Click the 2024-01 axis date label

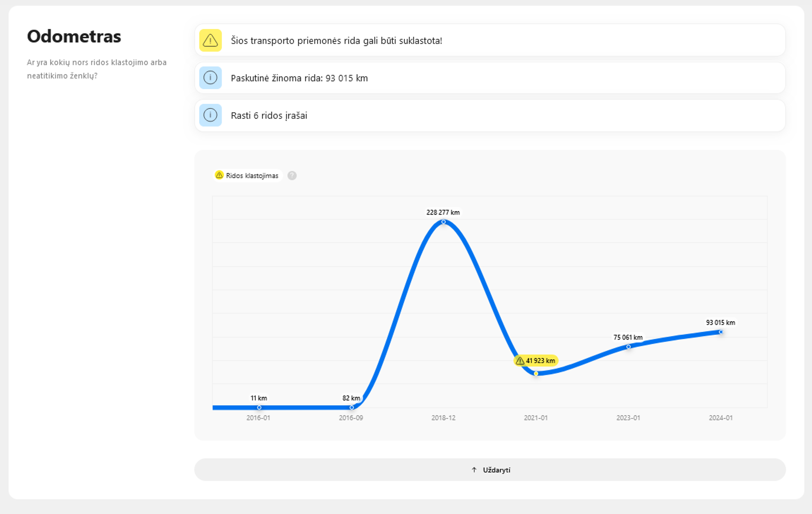pos(721,418)
